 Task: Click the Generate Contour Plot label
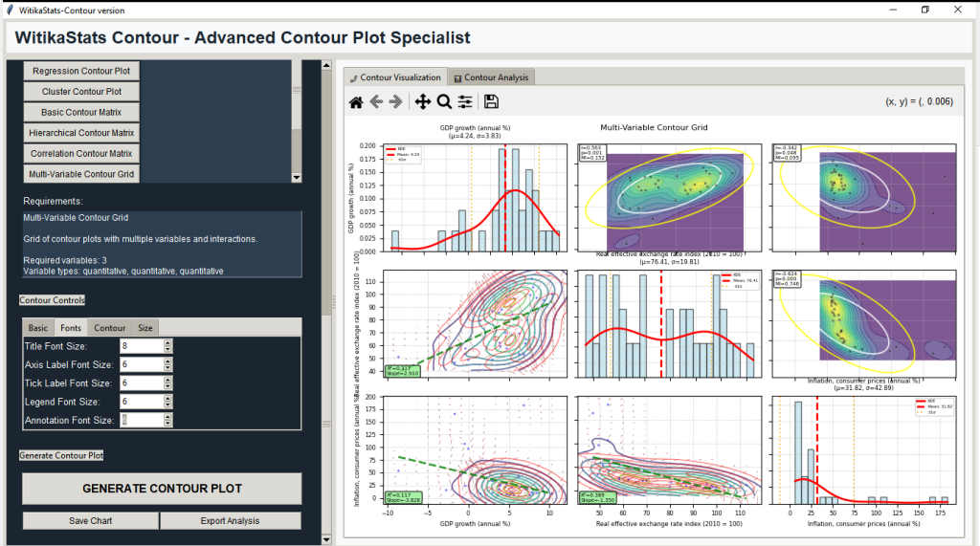[x=61, y=455]
